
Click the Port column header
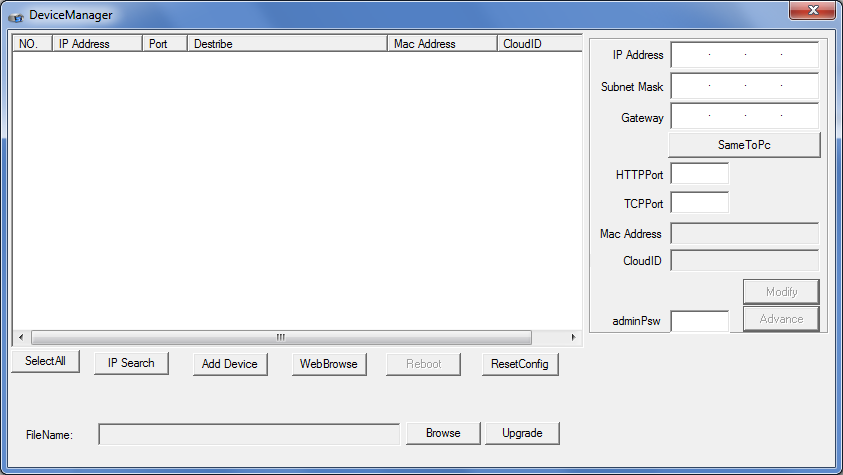165,44
